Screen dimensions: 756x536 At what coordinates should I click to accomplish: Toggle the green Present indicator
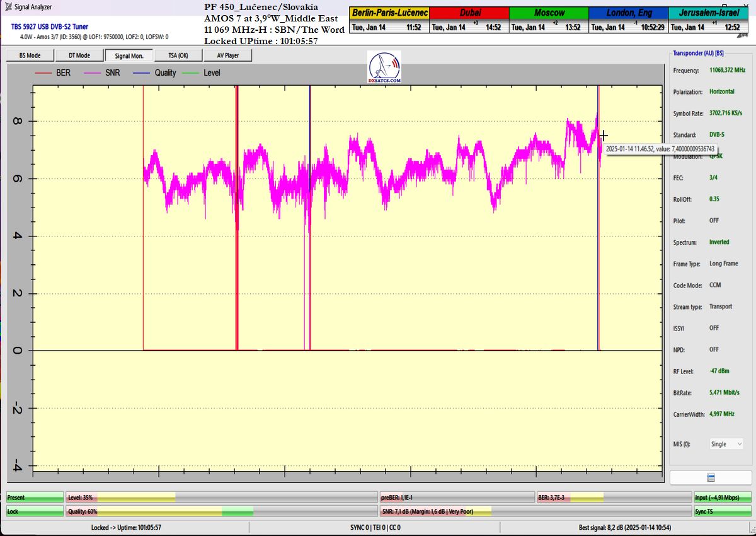[35, 498]
